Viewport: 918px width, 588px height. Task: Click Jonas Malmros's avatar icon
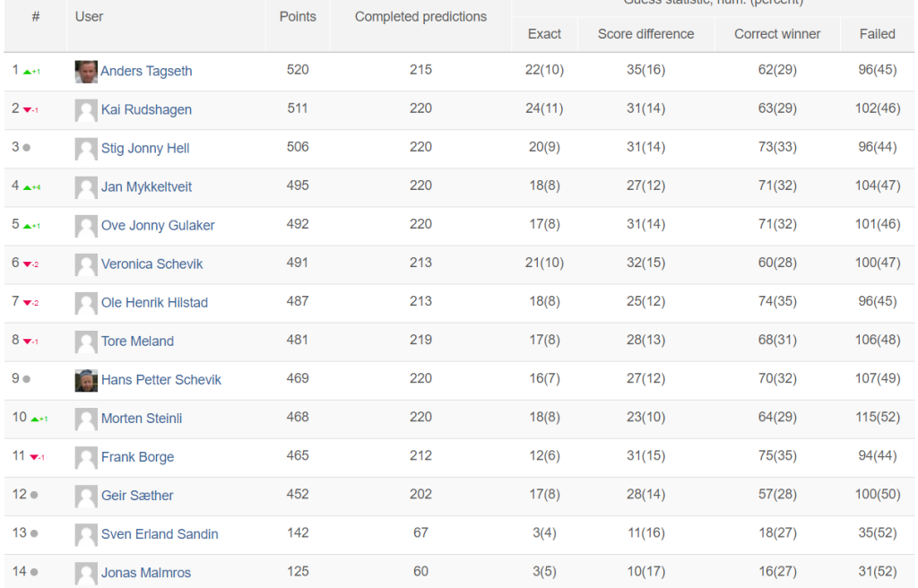point(86,574)
